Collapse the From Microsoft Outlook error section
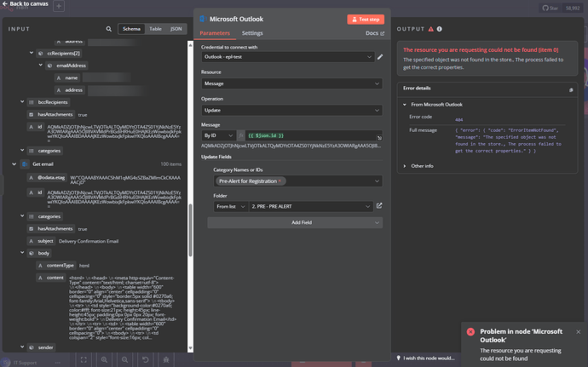Image resolution: width=588 pixels, height=367 pixels. pos(404,105)
